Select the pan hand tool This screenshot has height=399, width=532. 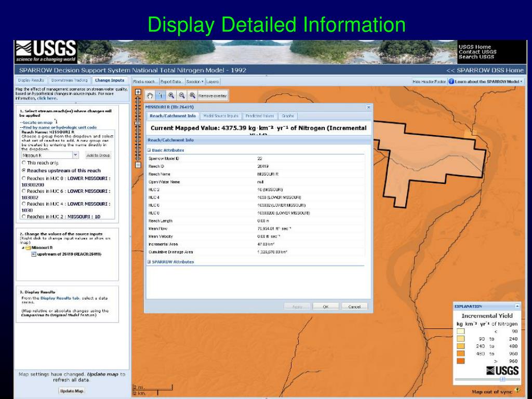(150, 96)
